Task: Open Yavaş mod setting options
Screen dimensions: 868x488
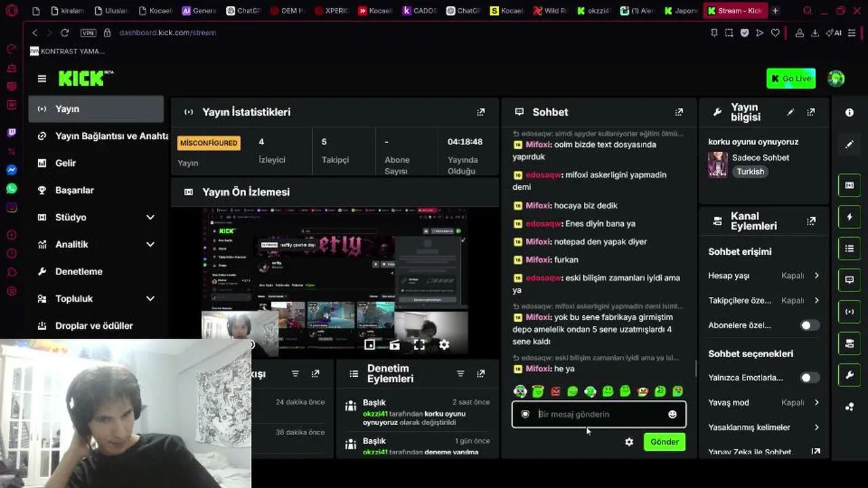Action: click(x=764, y=403)
